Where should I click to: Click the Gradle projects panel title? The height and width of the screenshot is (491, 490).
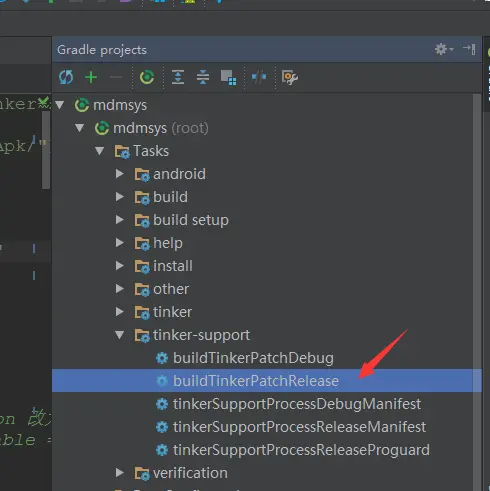tap(102, 50)
